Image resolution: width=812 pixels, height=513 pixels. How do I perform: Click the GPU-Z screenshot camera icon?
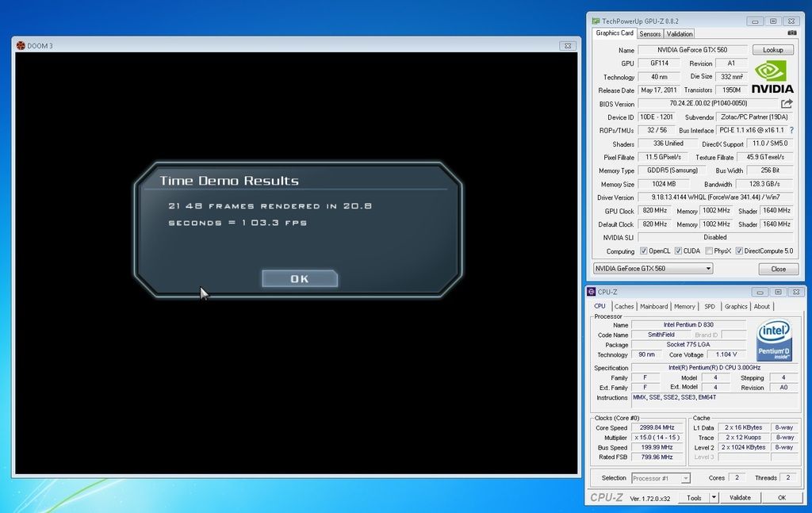[792, 33]
